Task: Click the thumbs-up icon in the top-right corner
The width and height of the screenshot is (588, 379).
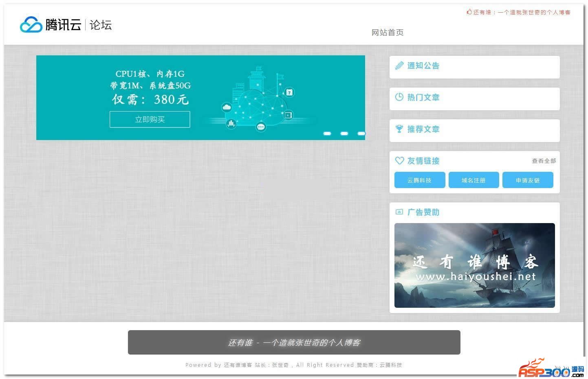Action: [x=469, y=12]
